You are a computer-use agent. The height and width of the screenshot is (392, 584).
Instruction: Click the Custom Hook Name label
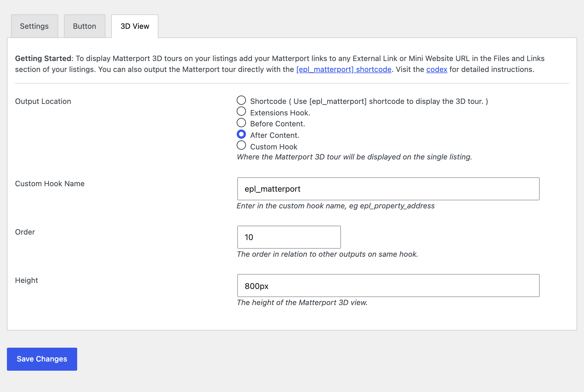50,184
